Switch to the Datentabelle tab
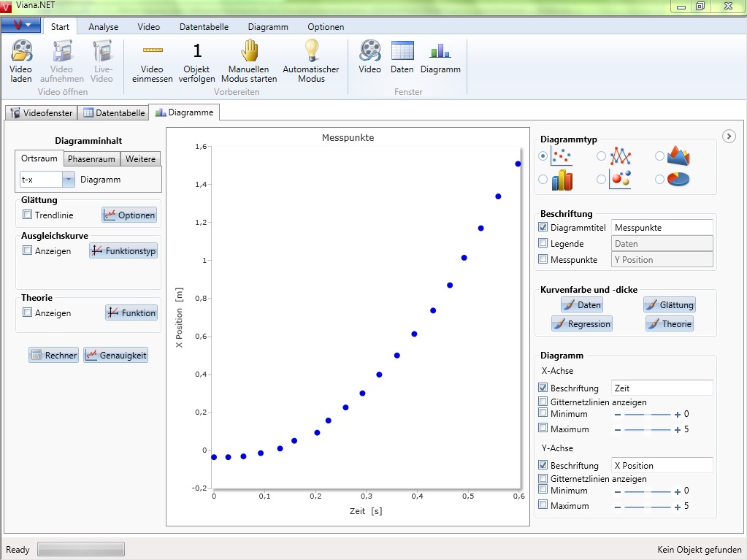The height and width of the screenshot is (560, 747). 114,113
